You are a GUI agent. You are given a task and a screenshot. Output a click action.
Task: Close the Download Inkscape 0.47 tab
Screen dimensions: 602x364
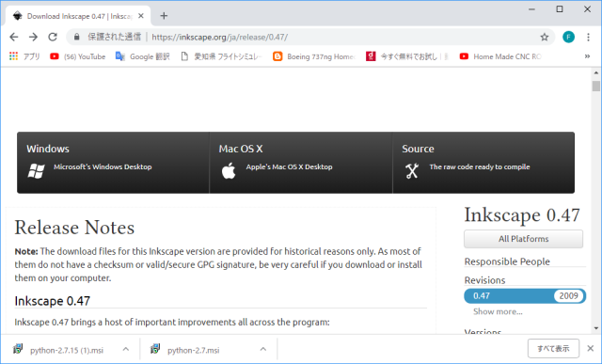pyautogui.click(x=141, y=16)
